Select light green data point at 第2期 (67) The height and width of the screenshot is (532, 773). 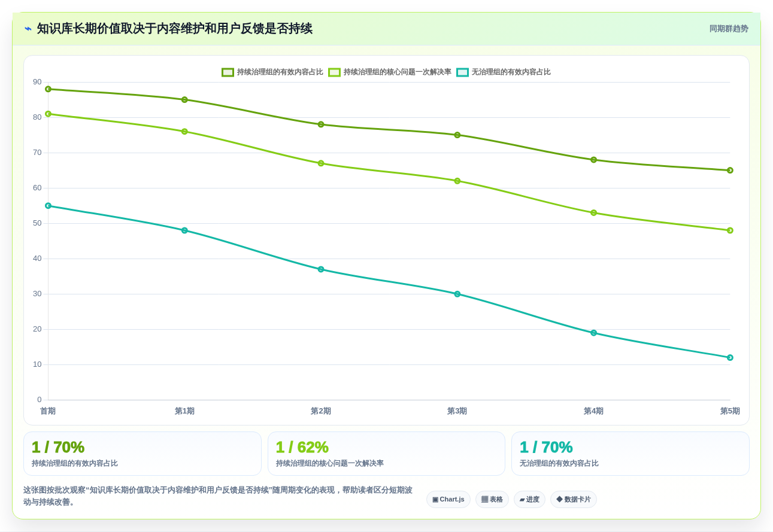pos(321,163)
